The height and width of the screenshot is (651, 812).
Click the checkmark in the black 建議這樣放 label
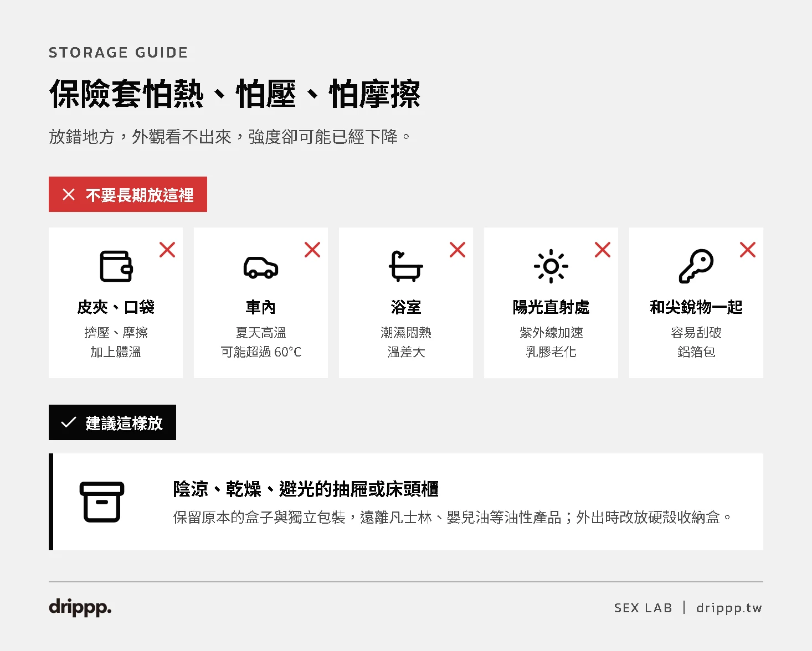(x=69, y=422)
